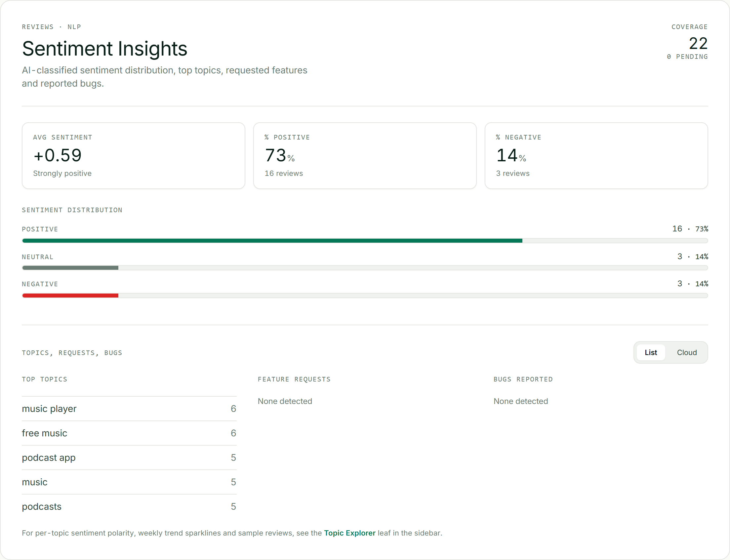Click the count 5 beside 'podcasts'
The height and width of the screenshot is (560, 730).
coord(233,507)
